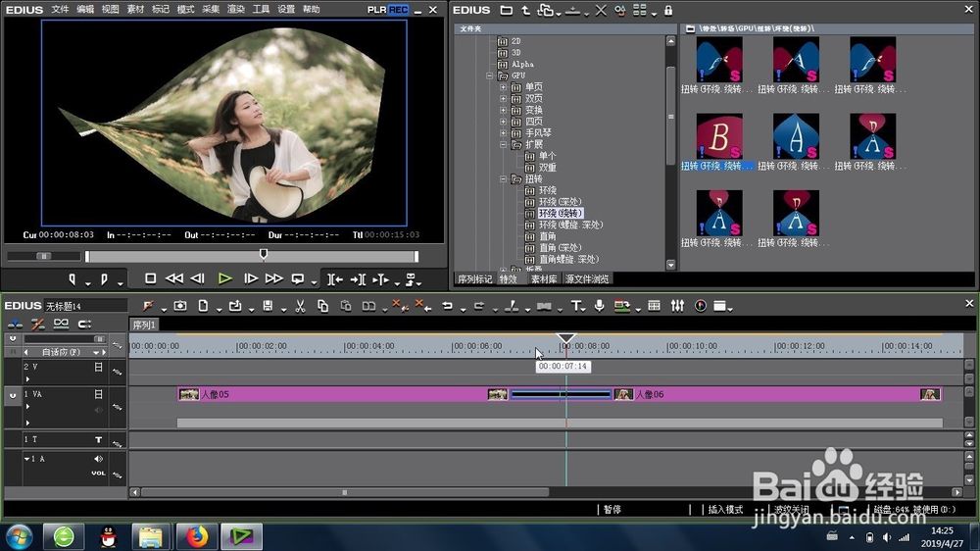Screen dimensions: 980x551
Task: Switch to the 源文件浏览 tab
Action: click(x=587, y=279)
